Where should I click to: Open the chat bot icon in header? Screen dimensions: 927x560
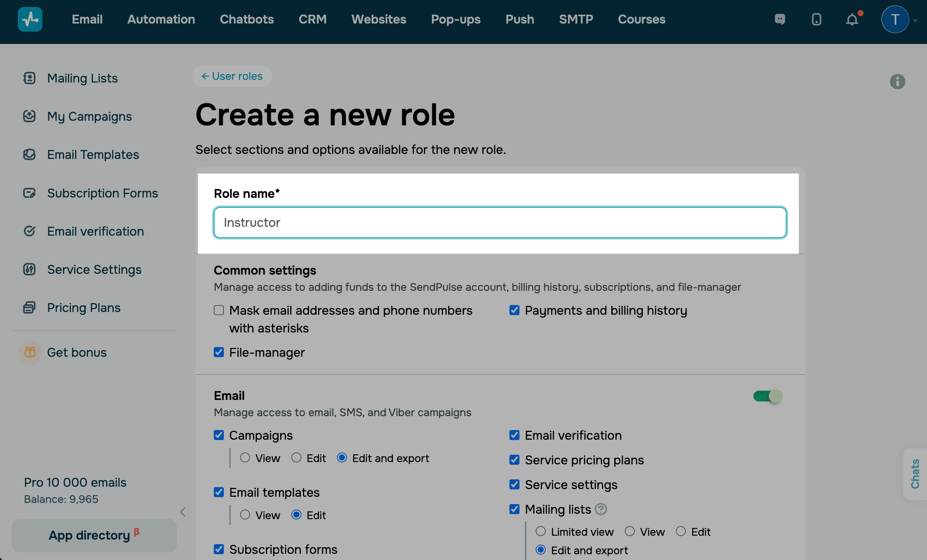coord(780,19)
